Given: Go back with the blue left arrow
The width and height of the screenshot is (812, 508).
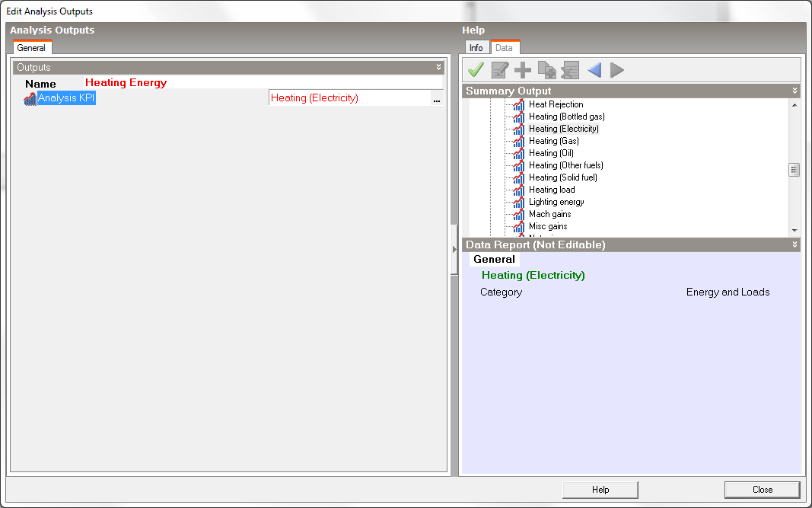Looking at the screenshot, I should point(594,70).
